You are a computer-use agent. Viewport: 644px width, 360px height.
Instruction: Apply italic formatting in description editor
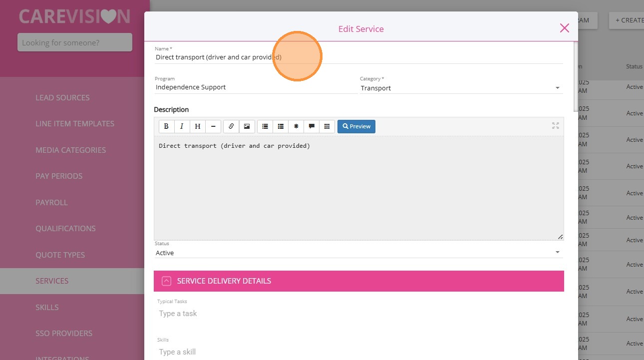point(182,126)
